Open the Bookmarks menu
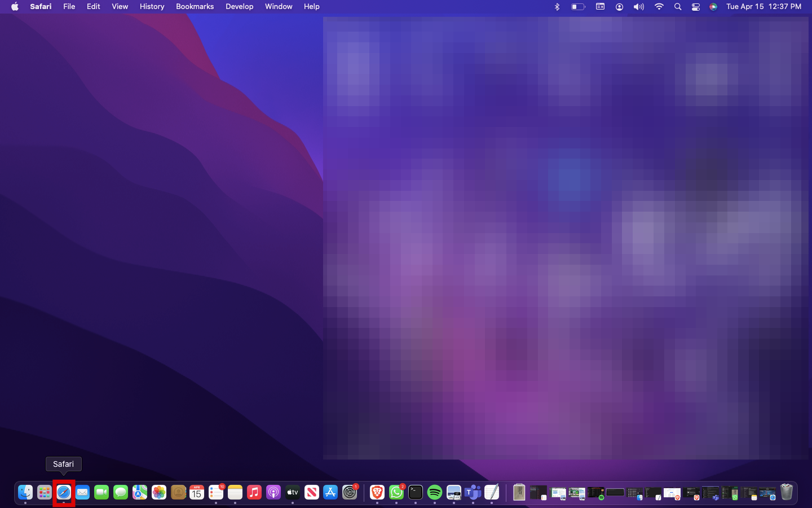The height and width of the screenshot is (508, 812). (195, 7)
